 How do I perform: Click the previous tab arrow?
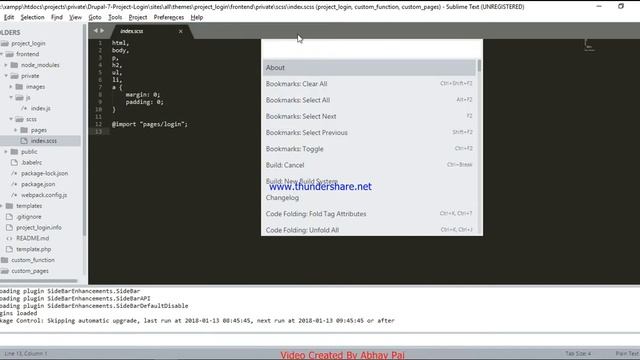tap(96, 31)
